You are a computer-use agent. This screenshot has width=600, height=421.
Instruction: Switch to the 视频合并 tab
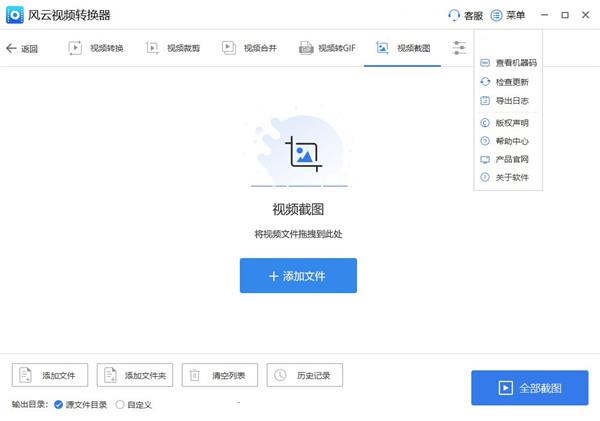pos(249,48)
